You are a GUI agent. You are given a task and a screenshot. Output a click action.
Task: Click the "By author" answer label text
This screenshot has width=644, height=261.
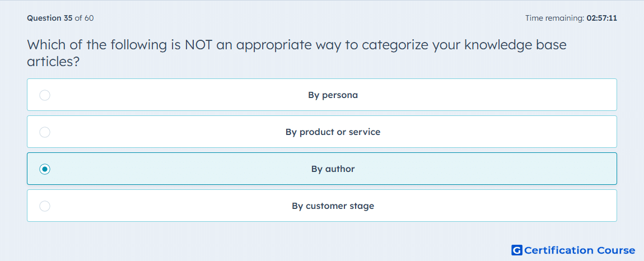click(x=333, y=169)
